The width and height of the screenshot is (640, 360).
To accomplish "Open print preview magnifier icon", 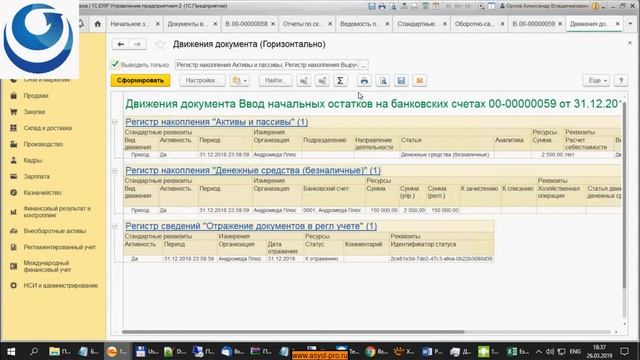I will point(383,80).
